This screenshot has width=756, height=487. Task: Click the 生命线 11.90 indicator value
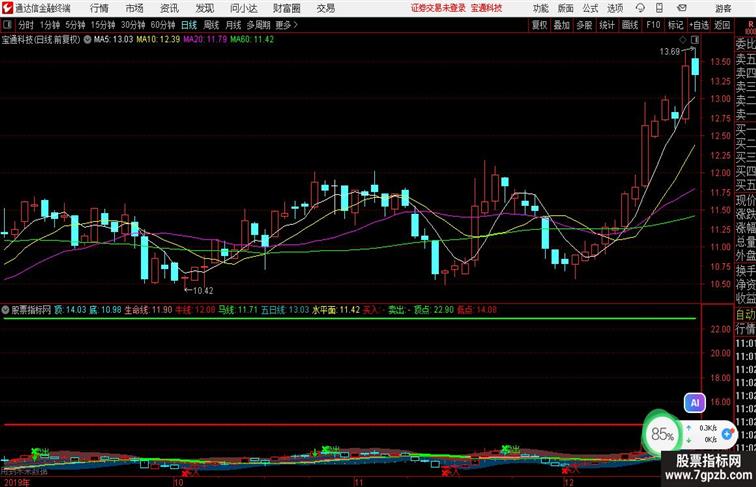(x=148, y=310)
